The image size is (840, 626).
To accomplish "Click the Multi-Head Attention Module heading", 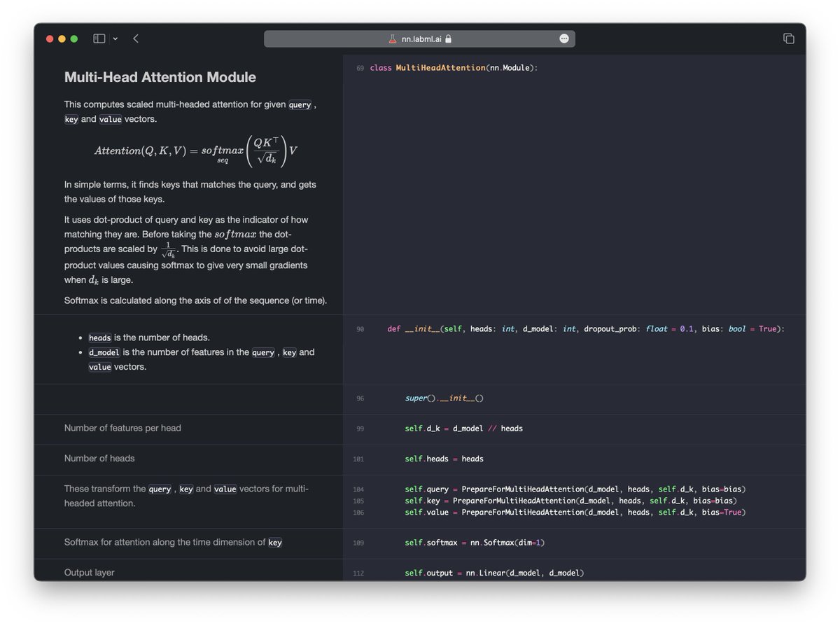I will click(160, 77).
